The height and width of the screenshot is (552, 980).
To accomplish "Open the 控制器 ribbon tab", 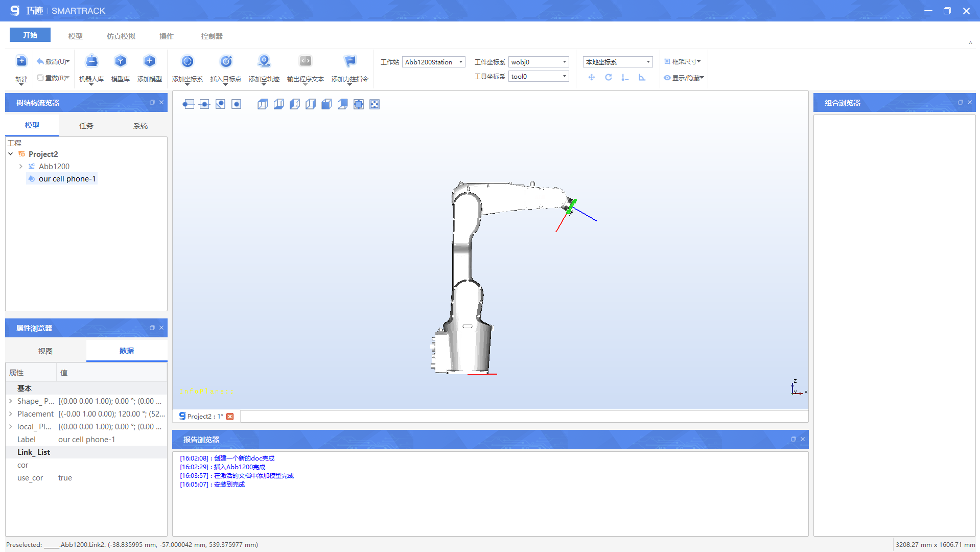I will (212, 36).
